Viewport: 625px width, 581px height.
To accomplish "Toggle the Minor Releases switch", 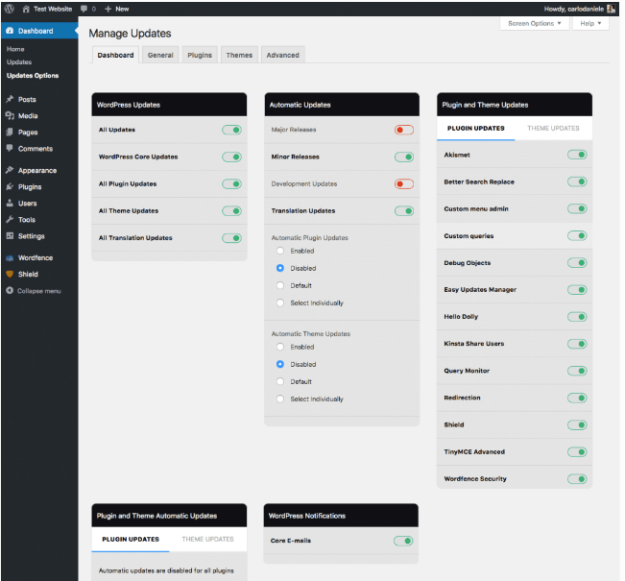I will click(404, 157).
